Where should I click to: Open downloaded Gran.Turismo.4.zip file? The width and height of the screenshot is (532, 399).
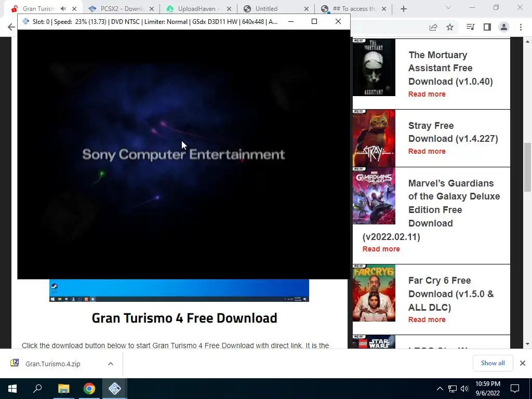52,364
